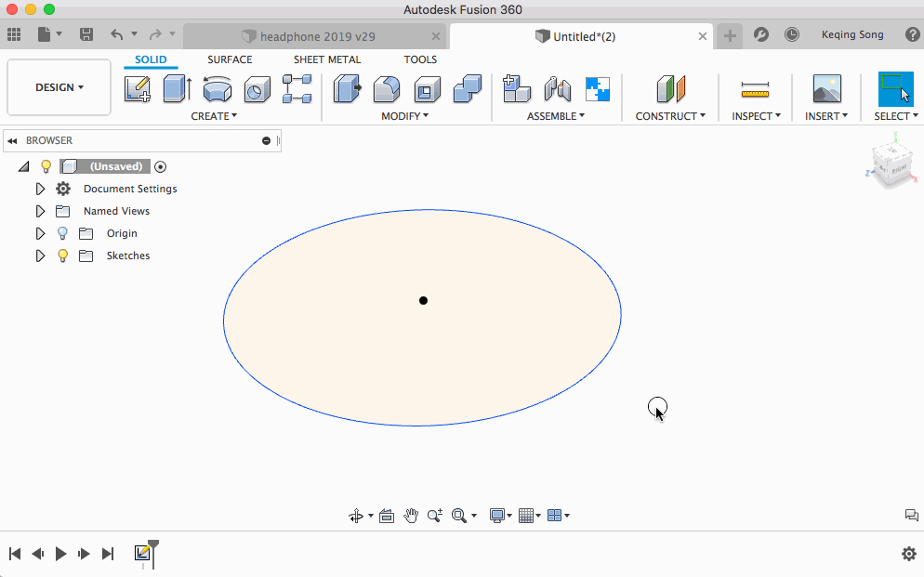Viewport: 924px width, 577px height.
Task: Click the Joint tool icon
Action: pos(557,89)
